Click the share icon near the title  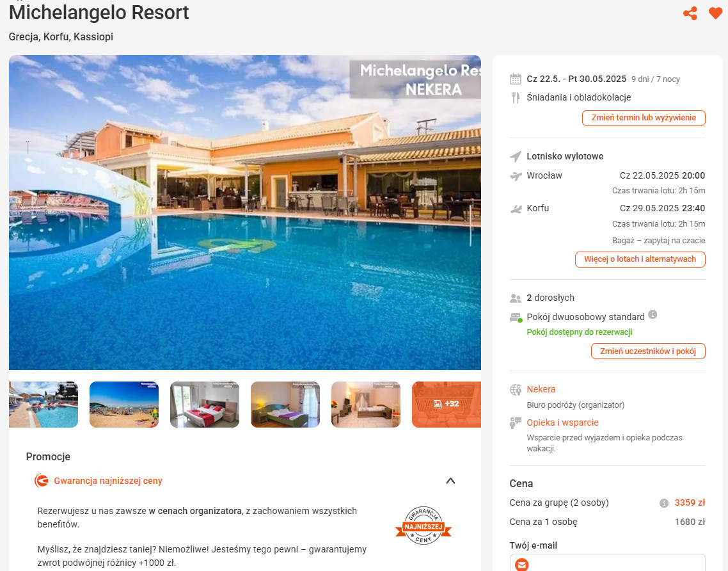[x=690, y=13]
